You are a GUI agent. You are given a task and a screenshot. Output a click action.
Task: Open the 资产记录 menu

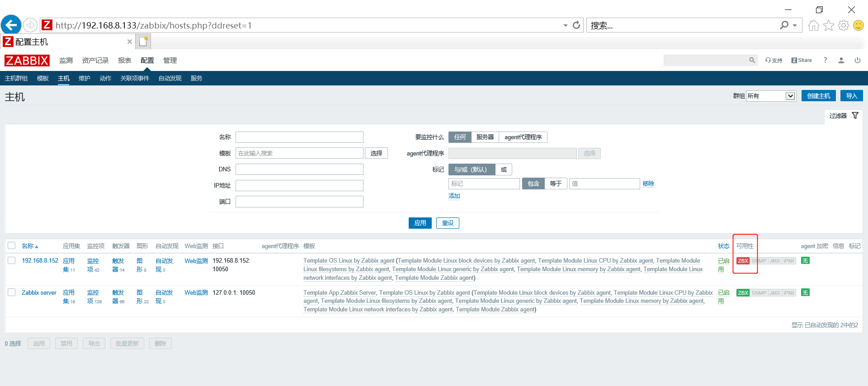pos(95,60)
